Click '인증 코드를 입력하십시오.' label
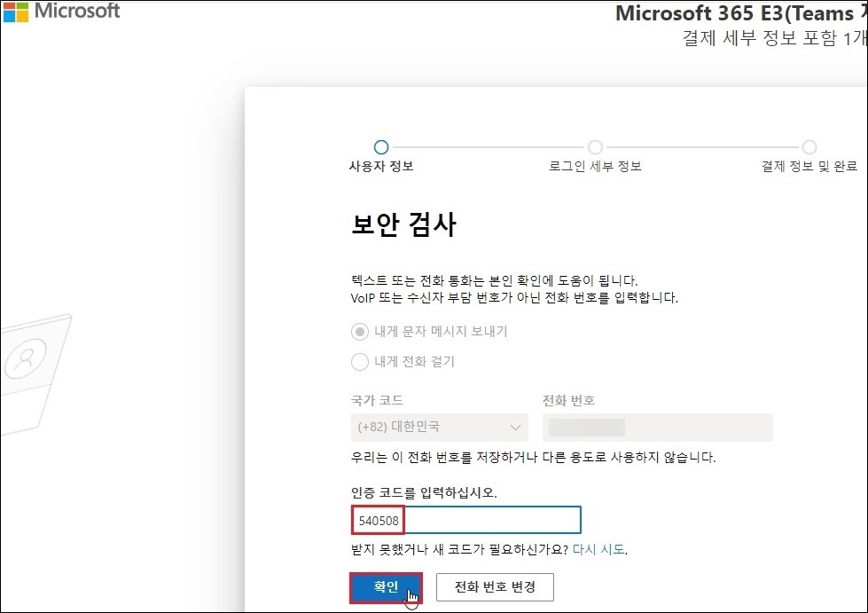Viewport: 868px width, 613px height. (424, 492)
